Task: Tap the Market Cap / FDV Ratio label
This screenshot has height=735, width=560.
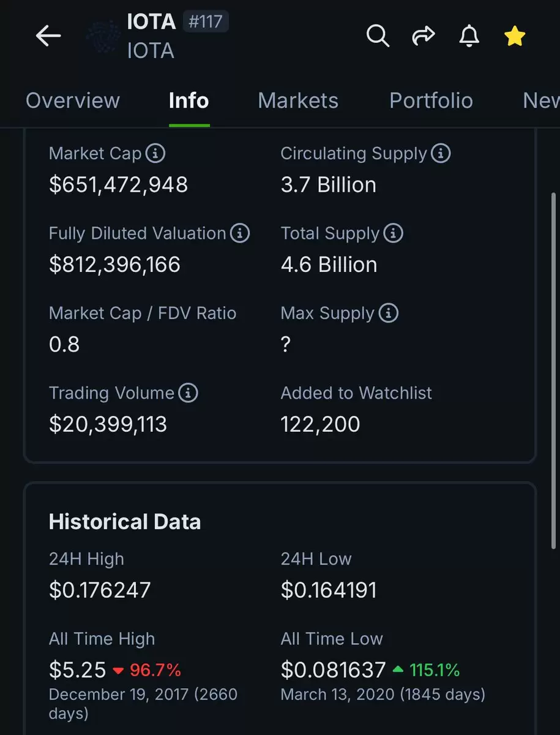Action: coord(143,313)
